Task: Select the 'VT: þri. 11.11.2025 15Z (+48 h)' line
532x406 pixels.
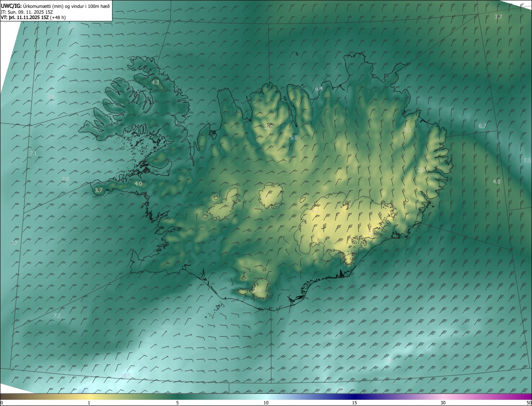Action: point(33,17)
